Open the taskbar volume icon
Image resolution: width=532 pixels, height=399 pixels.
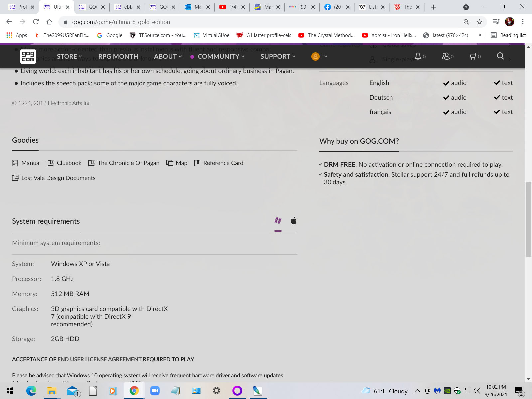point(477,391)
